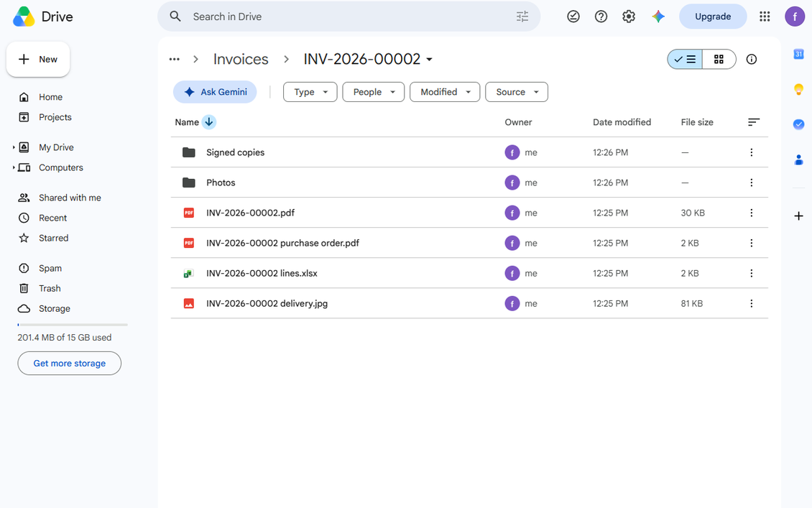
Task: Open the Spam section
Action: (x=50, y=268)
